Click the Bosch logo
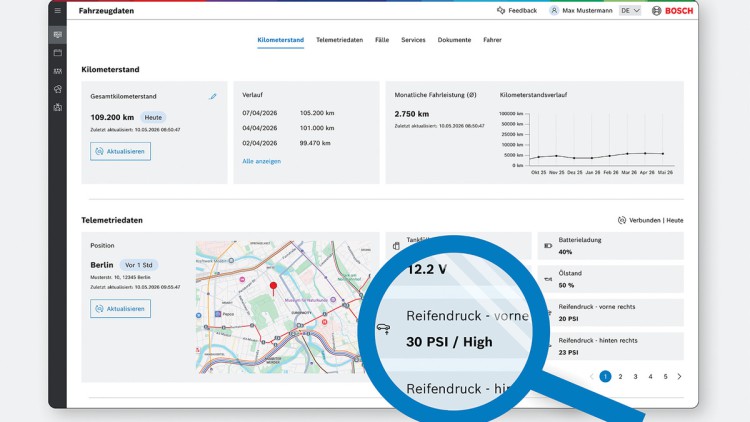750x422 pixels. pyautogui.click(x=672, y=11)
